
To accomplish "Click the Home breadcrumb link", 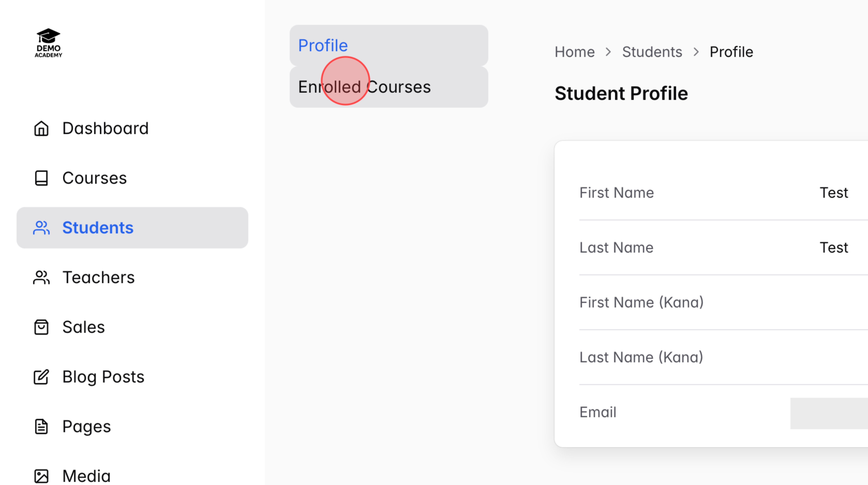I will pos(575,52).
